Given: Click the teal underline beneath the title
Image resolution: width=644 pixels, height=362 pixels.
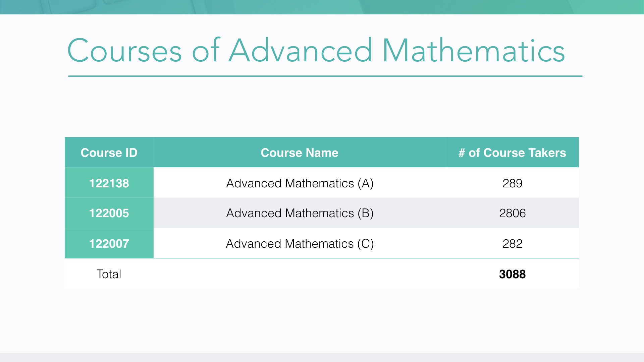Looking at the screenshot, I should [x=325, y=76].
